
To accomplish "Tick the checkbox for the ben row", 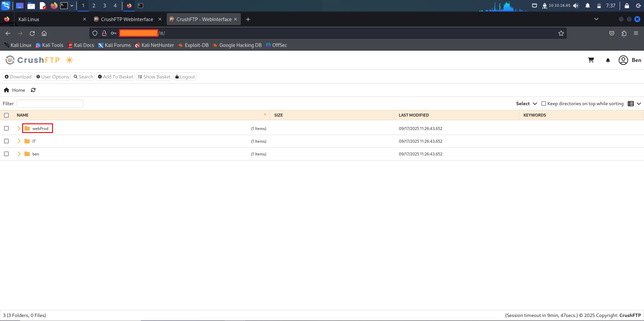I will (x=6, y=154).
